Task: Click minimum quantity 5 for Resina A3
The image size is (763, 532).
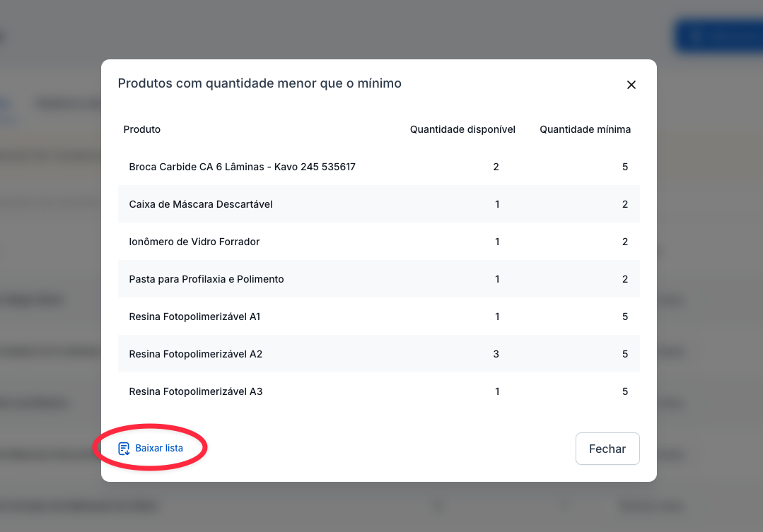Action: click(625, 391)
